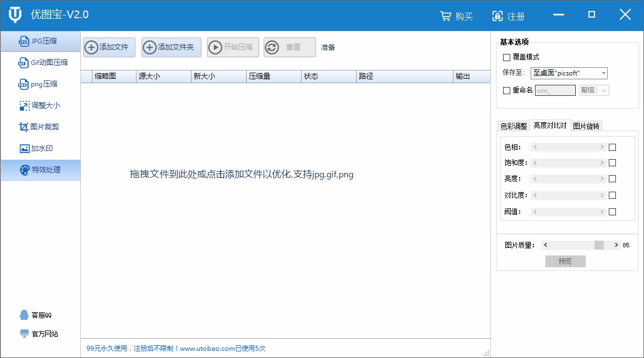The image size is (644, 358).
Task: Open the 前缀 prefix dropdown
Action: 594,90
